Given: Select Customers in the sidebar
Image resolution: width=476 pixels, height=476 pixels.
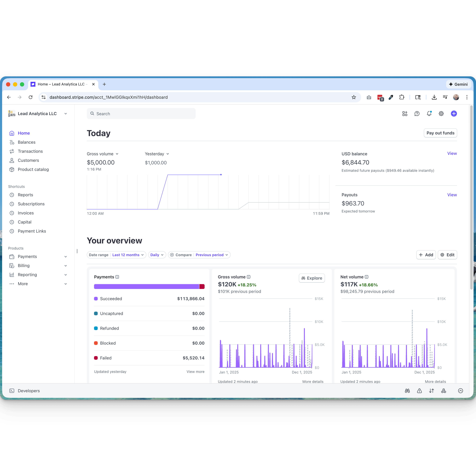Looking at the screenshot, I should [x=28, y=160].
